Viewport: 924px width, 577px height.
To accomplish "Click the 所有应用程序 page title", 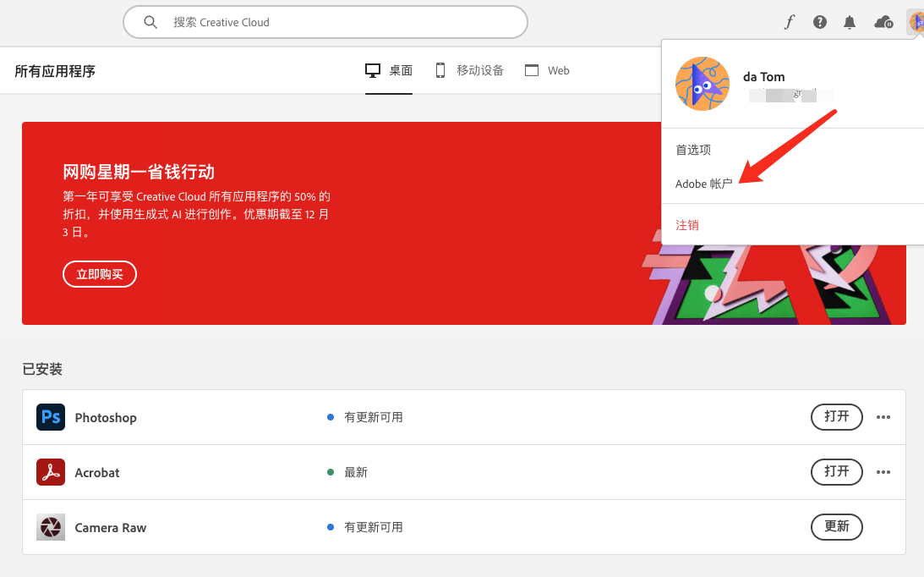I will click(55, 71).
